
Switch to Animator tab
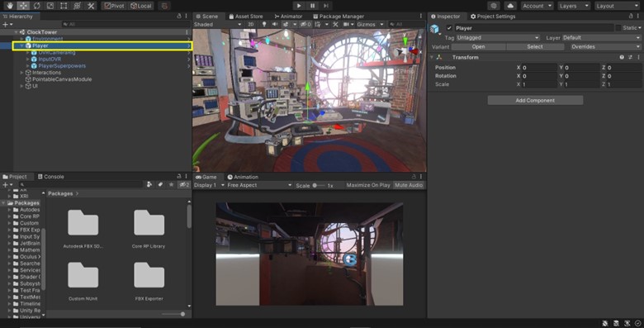tap(288, 16)
